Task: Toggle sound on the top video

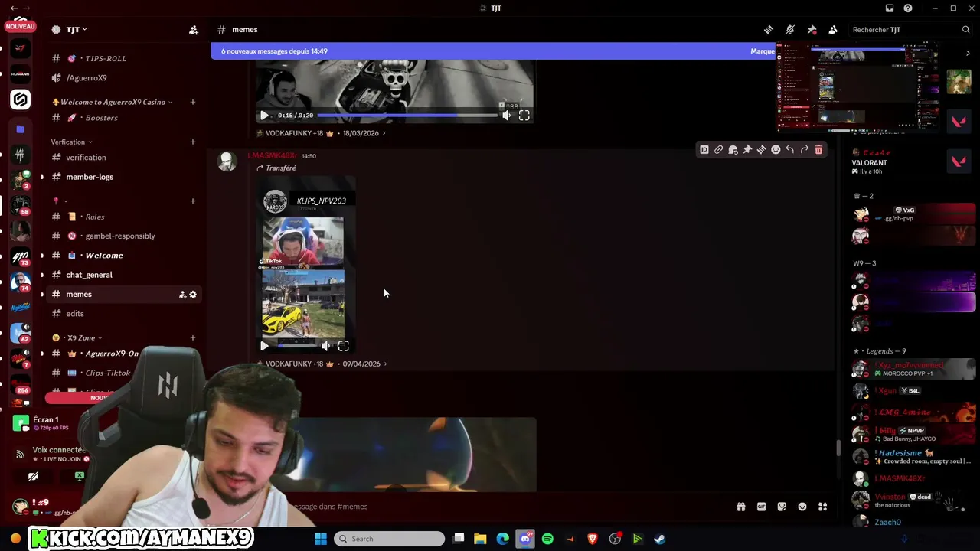Action: 506,116
